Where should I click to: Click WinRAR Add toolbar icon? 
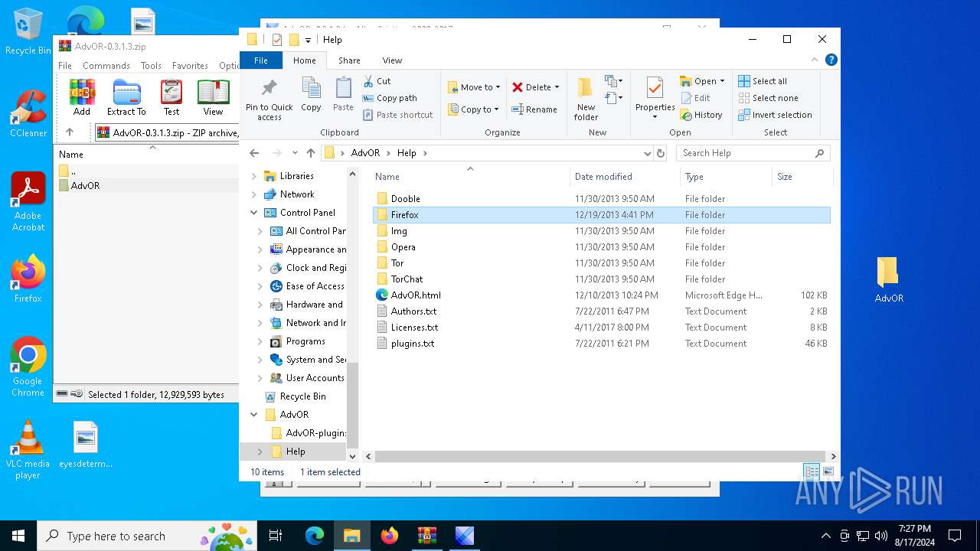coord(82,97)
